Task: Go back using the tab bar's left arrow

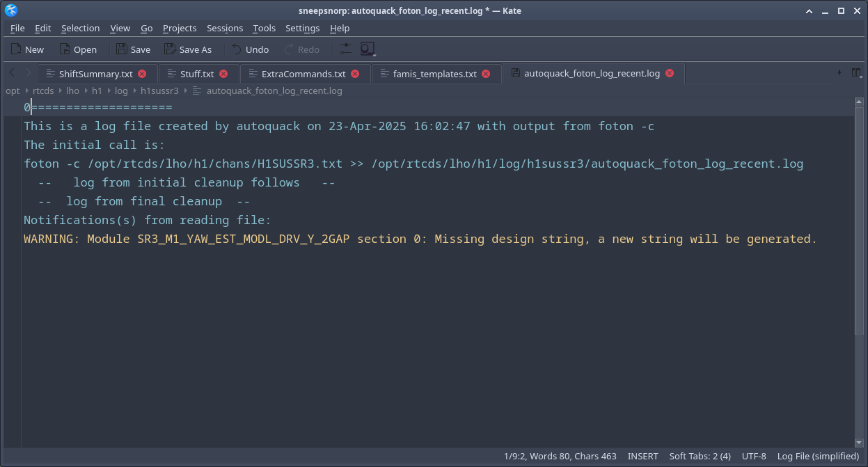Action: (x=12, y=72)
